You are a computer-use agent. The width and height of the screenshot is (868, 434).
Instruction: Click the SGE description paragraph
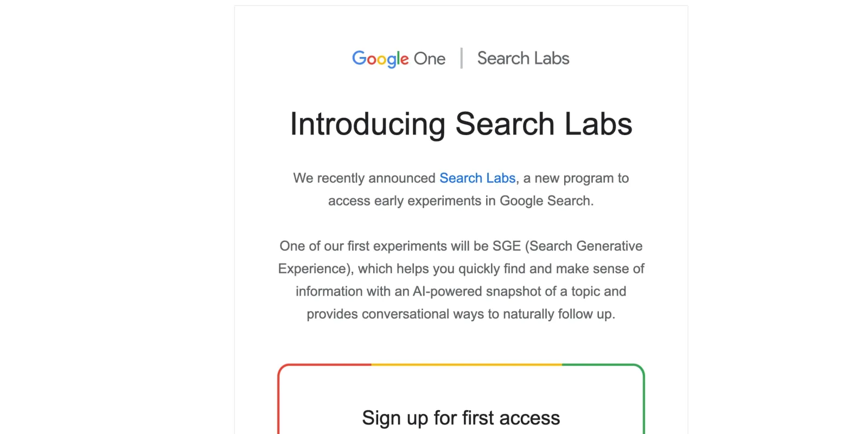[x=461, y=279]
